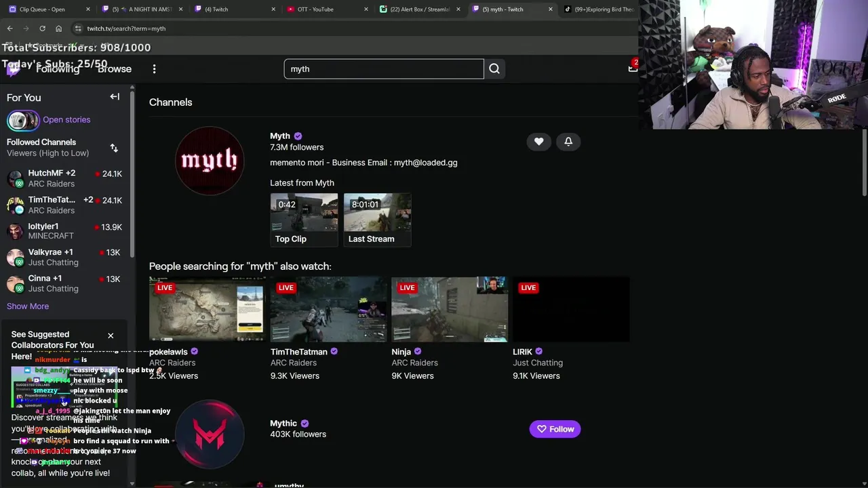Click pokelawls channel name
The image size is (868, 488).
(x=168, y=352)
